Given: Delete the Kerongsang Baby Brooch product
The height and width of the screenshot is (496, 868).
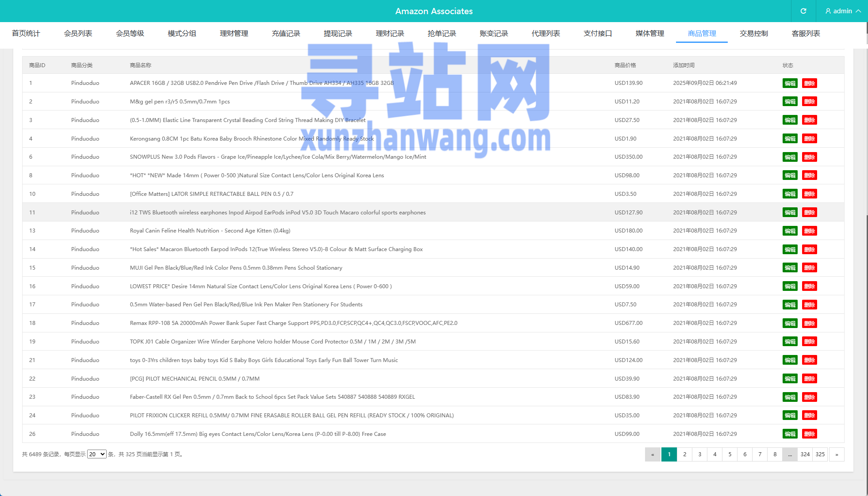Looking at the screenshot, I should tap(809, 139).
